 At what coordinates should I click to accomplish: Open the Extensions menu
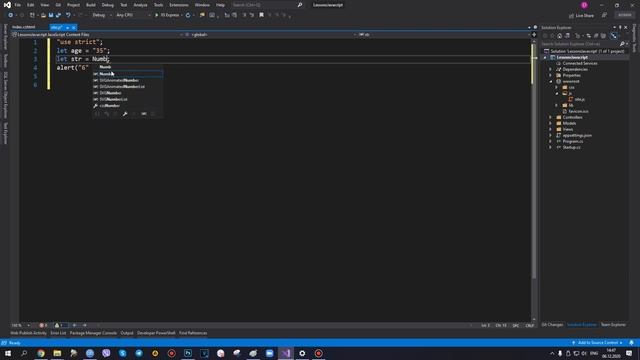[179, 5]
